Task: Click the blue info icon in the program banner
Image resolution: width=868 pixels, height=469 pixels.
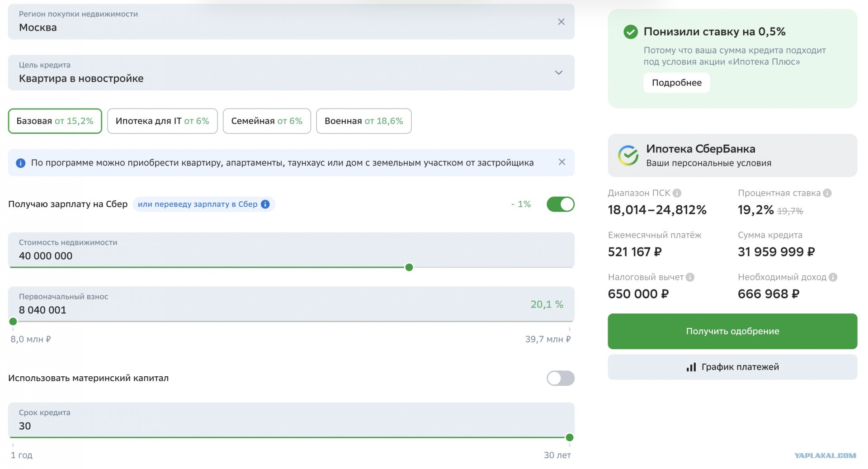Action: (x=20, y=163)
